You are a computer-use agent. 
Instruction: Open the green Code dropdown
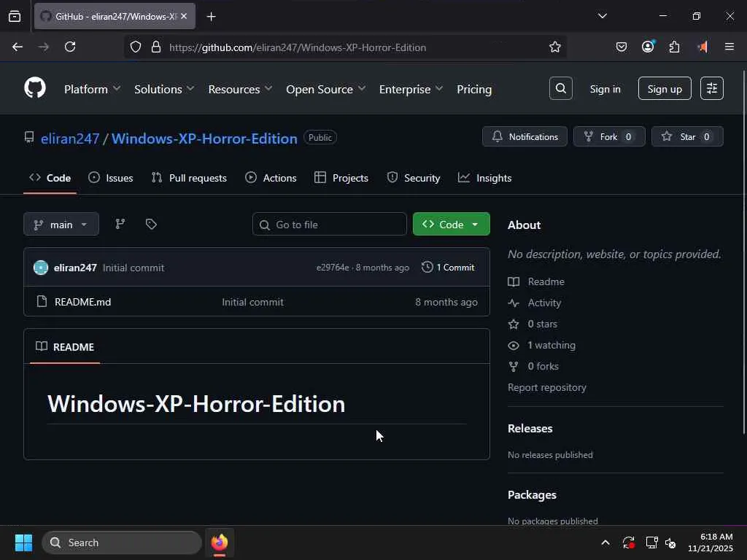pyautogui.click(x=451, y=225)
